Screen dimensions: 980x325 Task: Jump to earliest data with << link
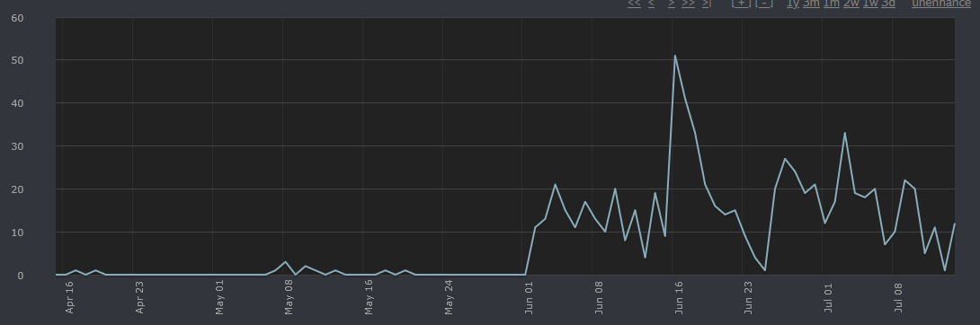pos(634,3)
